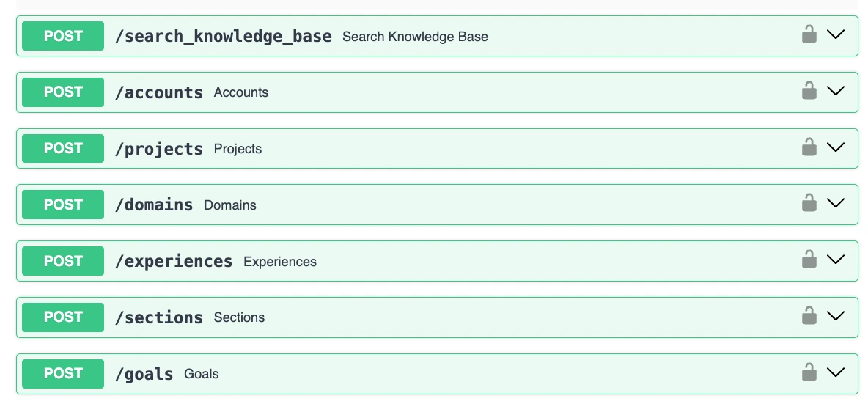The image size is (868, 404).
Task: Click the lock icon for /search_knowledge_base
Action: 809,34
